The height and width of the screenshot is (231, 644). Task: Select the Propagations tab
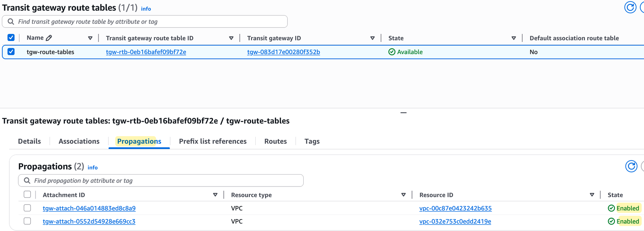tap(139, 141)
